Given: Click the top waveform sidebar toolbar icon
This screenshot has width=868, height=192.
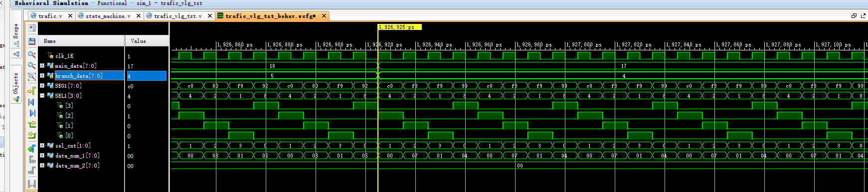Looking at the screenshot, I should (x=32, y=28).
